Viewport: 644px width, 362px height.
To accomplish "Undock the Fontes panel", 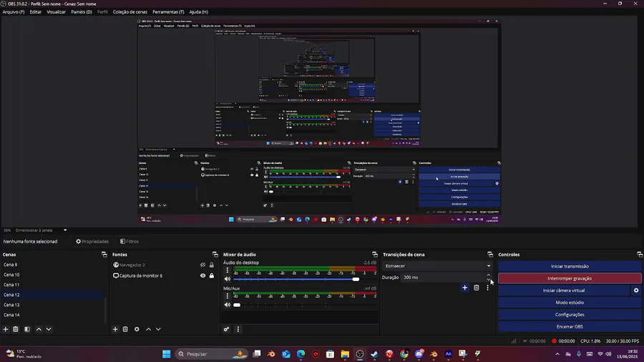I will [x=215, y=255].
